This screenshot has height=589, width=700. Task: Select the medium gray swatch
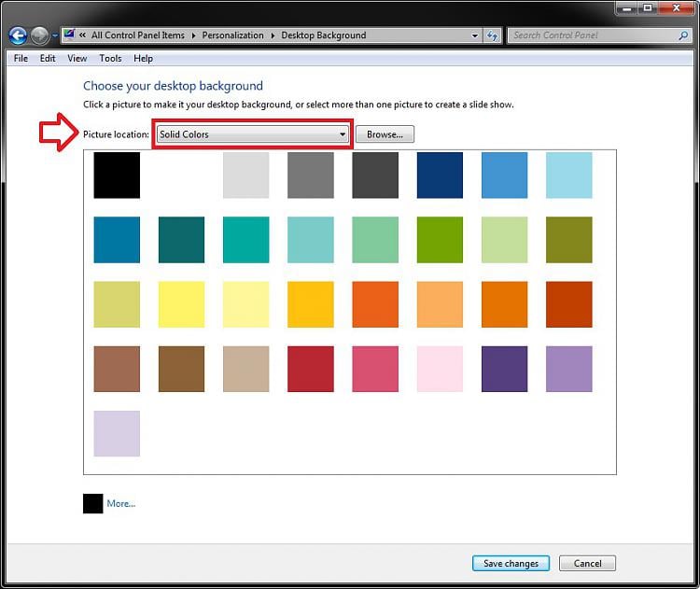311,175
